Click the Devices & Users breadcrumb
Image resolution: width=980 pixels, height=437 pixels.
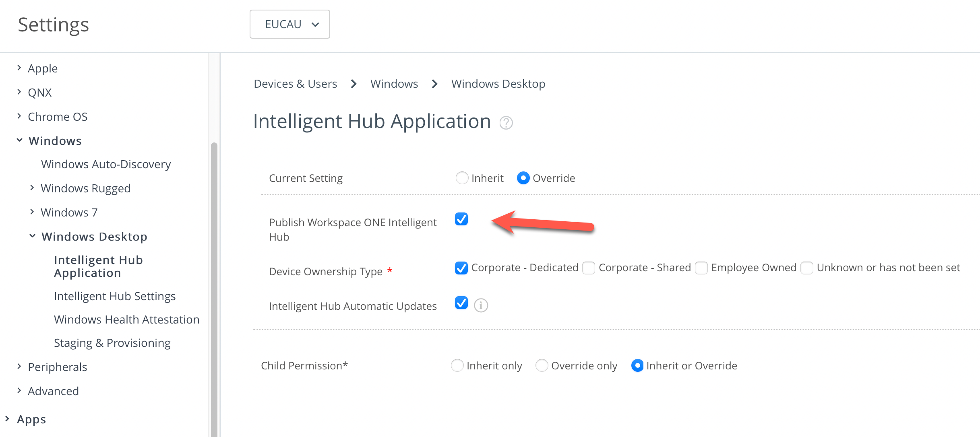coord(295,84)
